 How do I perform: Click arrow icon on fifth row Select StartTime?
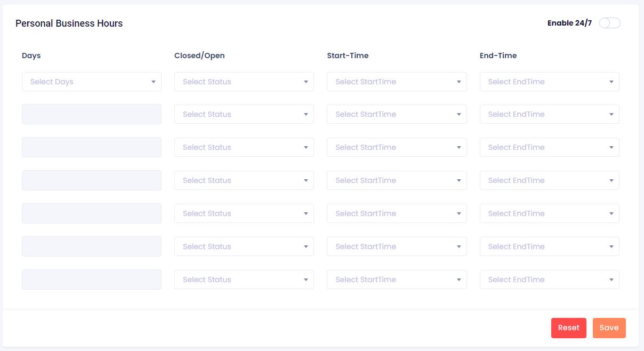458,213
